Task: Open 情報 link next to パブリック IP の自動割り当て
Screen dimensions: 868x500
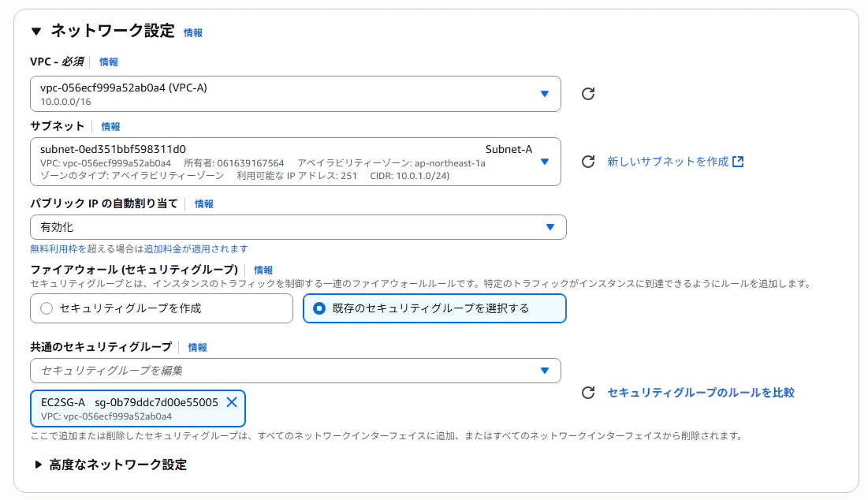Action: tap(204, 203)
